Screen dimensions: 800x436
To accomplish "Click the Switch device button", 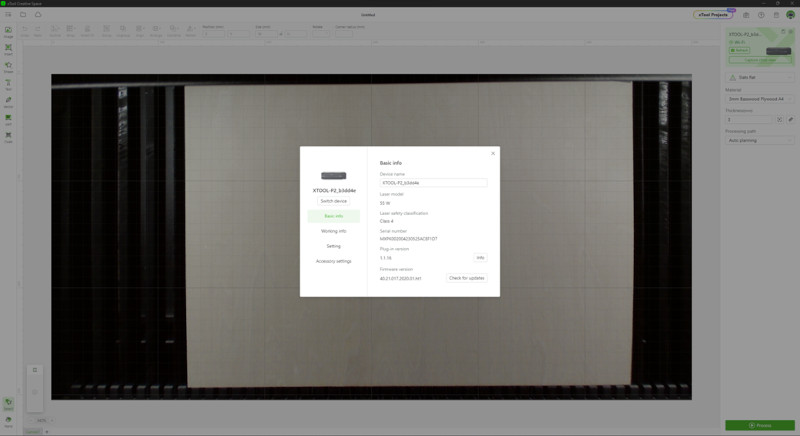I will 333,201.
